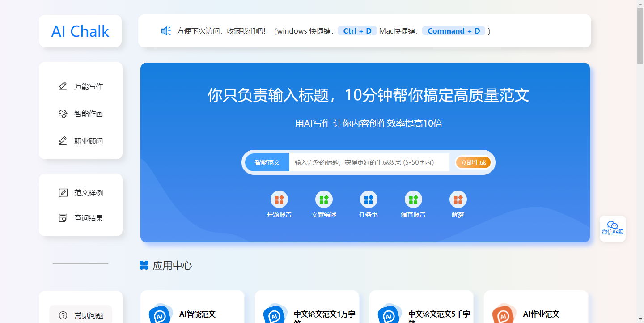Click the 开题报告 icon
This screenshot has height=323, width=644.
[279, 200]
